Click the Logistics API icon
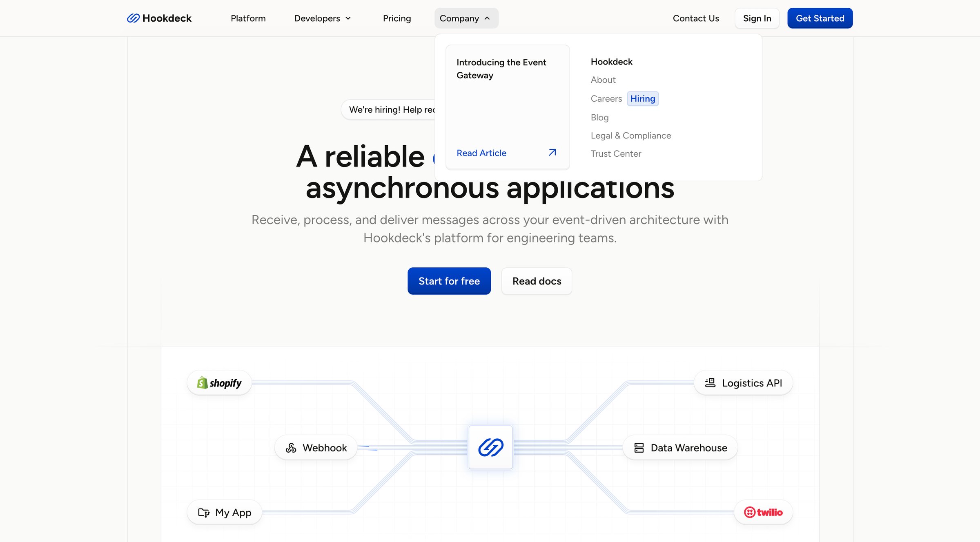The width and height of the screenshot is (980, 542). 710,383
